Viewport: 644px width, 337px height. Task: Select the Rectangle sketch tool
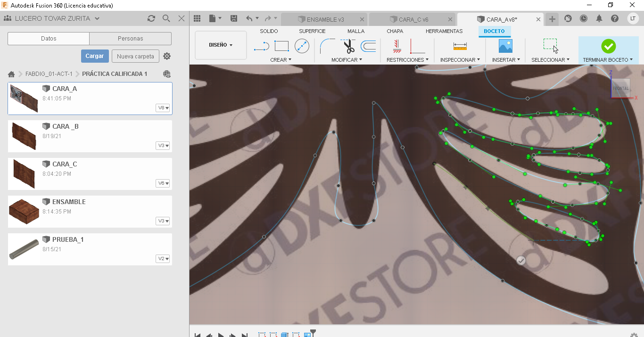(x=281, y=46)
